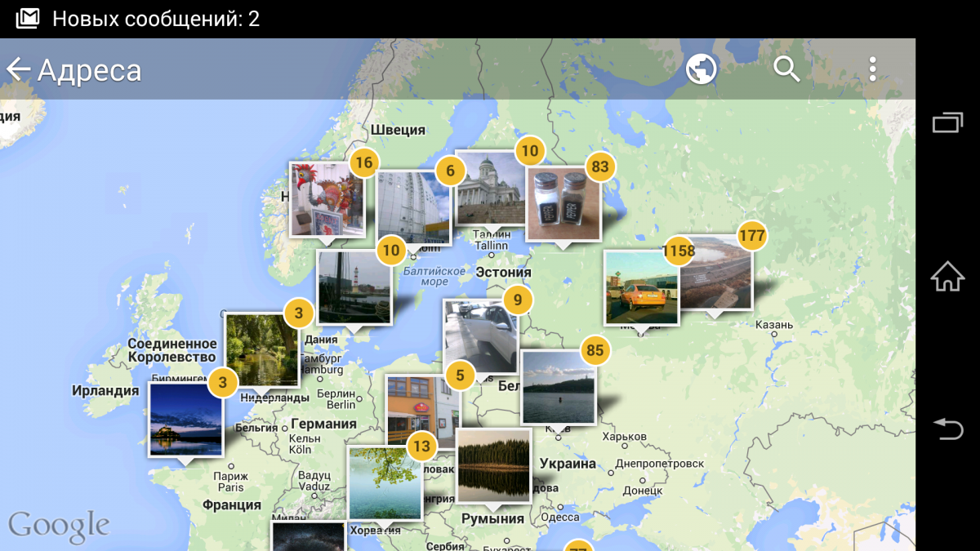The image size is (980, 551).
Task: Tap the Франция label on the map
Action: (x=231, y=504)
